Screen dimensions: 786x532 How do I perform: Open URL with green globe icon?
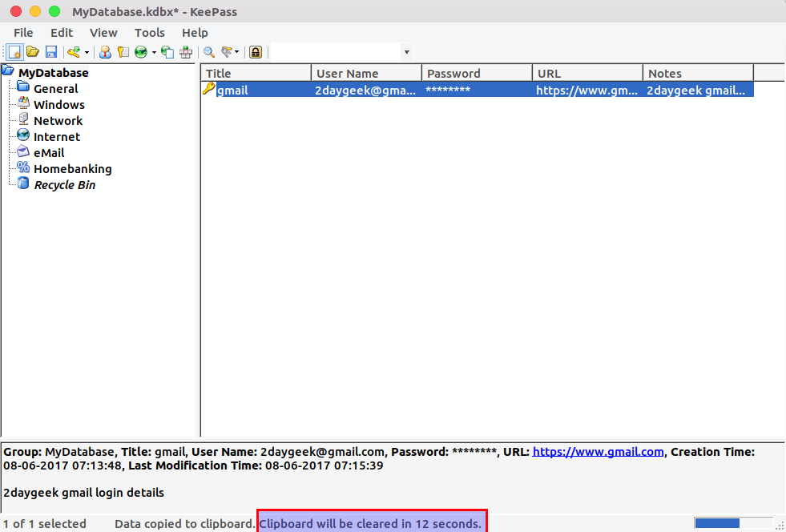141,51
